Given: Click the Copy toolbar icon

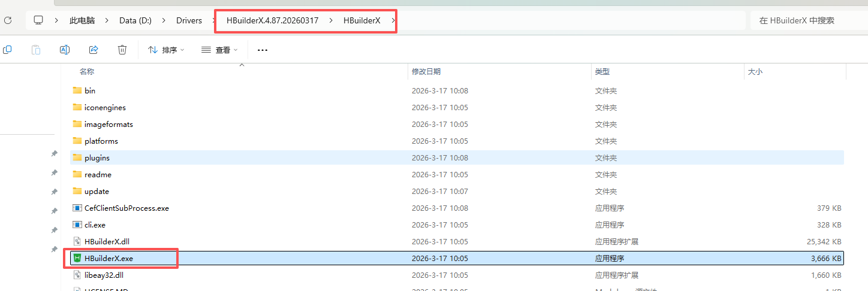Looking at the screenshot, I should (7, 50).
